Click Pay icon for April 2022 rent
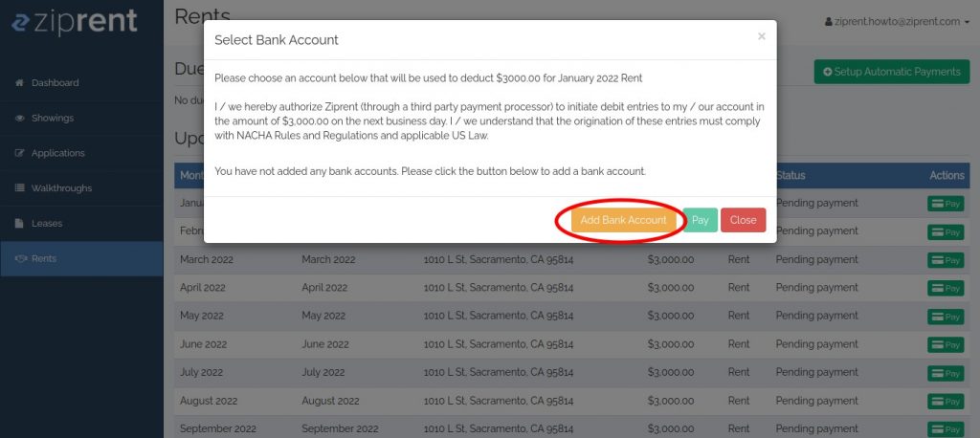The width and height of the screenshot is (980, 438). pos(946,288)
